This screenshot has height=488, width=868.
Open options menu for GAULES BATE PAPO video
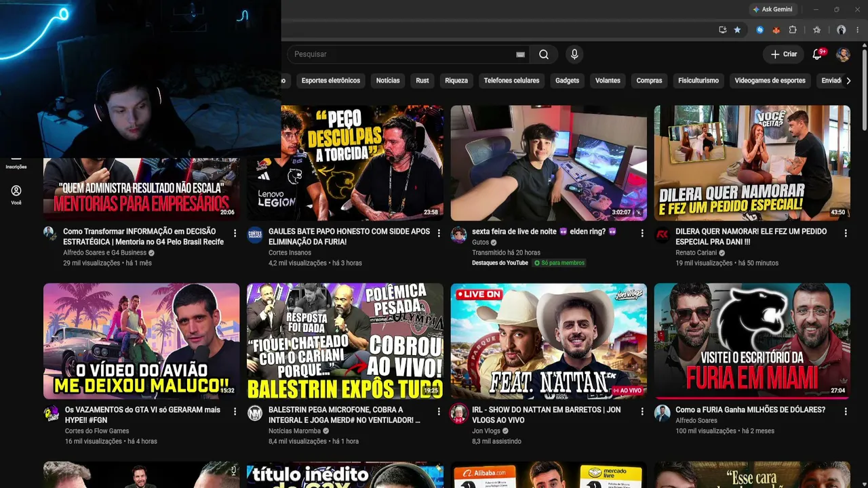pyautogui.click(x=439, y=233)
